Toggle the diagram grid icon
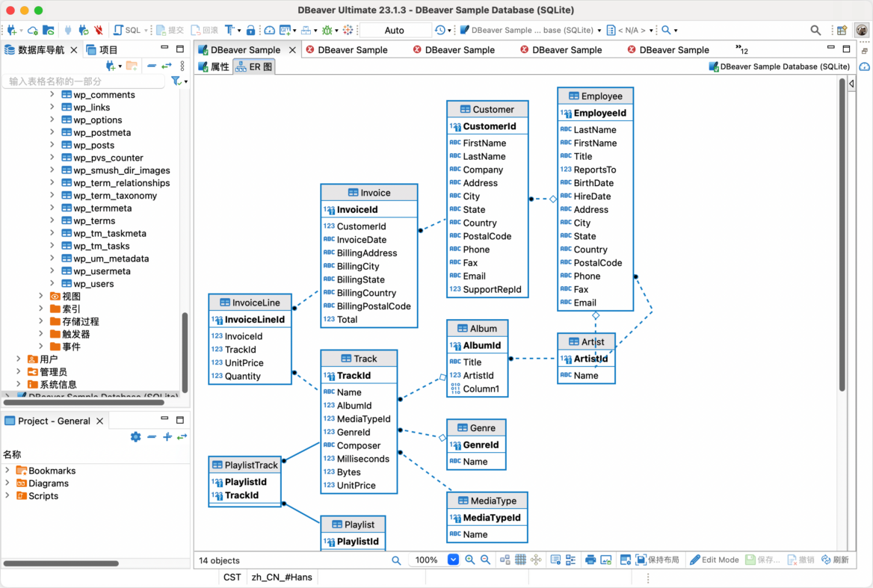Screen dimensions: 873x588 point(520,560)
